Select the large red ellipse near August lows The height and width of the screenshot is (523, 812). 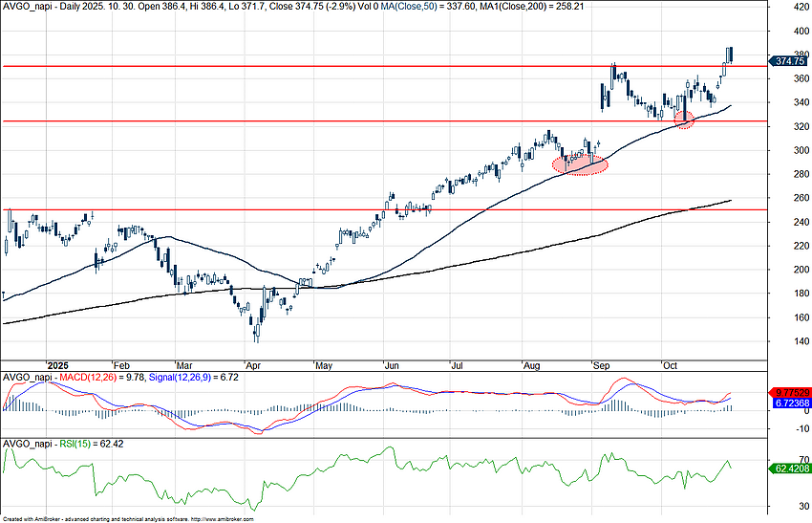[x=580, y=165]
